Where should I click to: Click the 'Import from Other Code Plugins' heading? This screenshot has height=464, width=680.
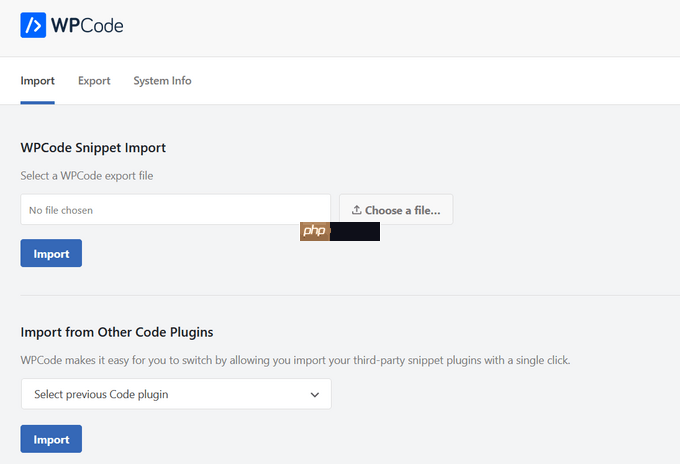(x=117, y=332)
